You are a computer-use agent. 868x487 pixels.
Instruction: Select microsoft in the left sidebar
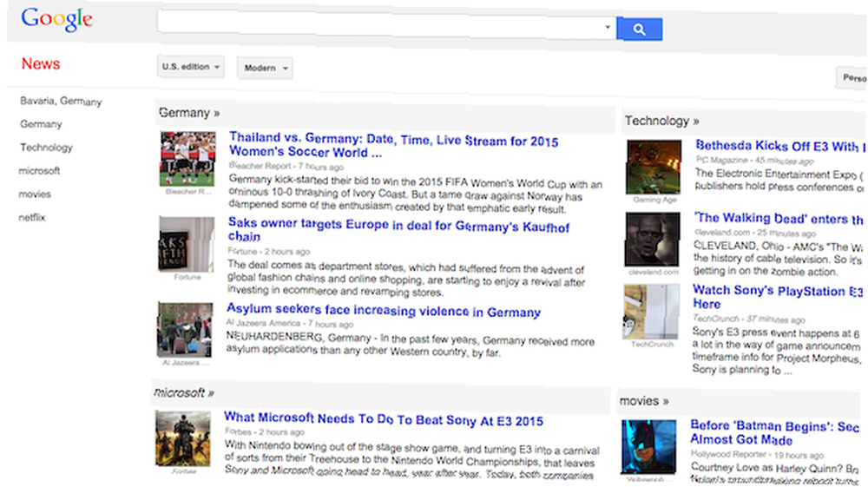pyautogui.click(x=39, y=170)
